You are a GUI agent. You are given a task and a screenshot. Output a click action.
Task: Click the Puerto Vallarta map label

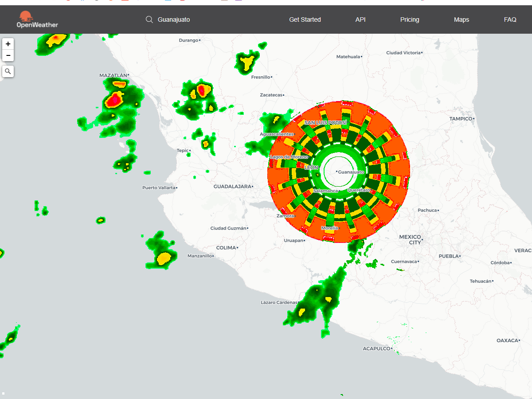pos(159,188)
